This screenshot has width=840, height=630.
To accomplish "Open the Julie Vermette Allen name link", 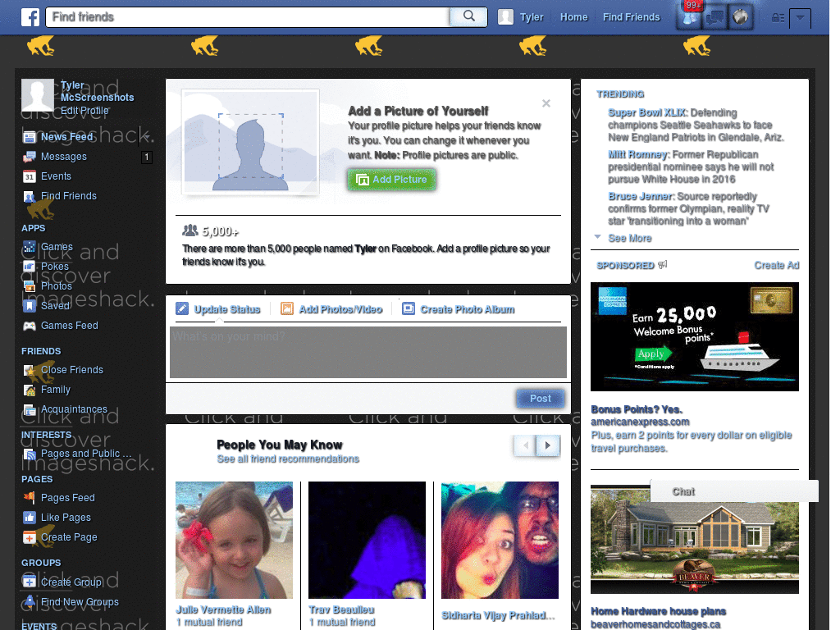I will point(223,609).
